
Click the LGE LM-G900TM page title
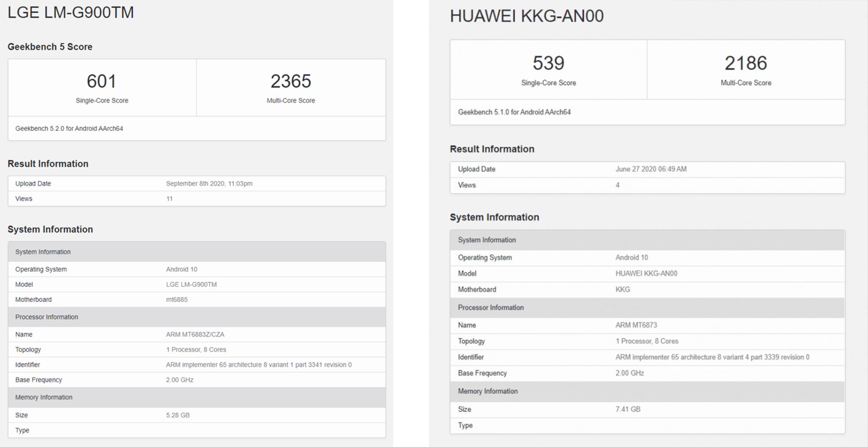tap(71, 12)
